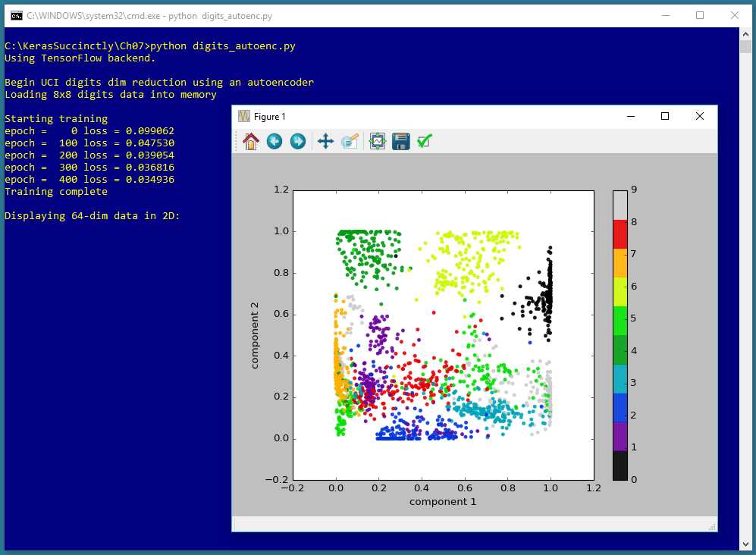Click the matplotlib logo in the Figure 1 titlebar
The height and width of the screenshot is (555, 756).
click(x=244, y=116)
